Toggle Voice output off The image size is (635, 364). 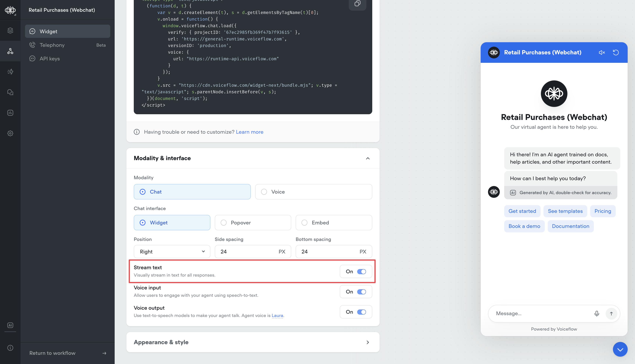[362, 312]
